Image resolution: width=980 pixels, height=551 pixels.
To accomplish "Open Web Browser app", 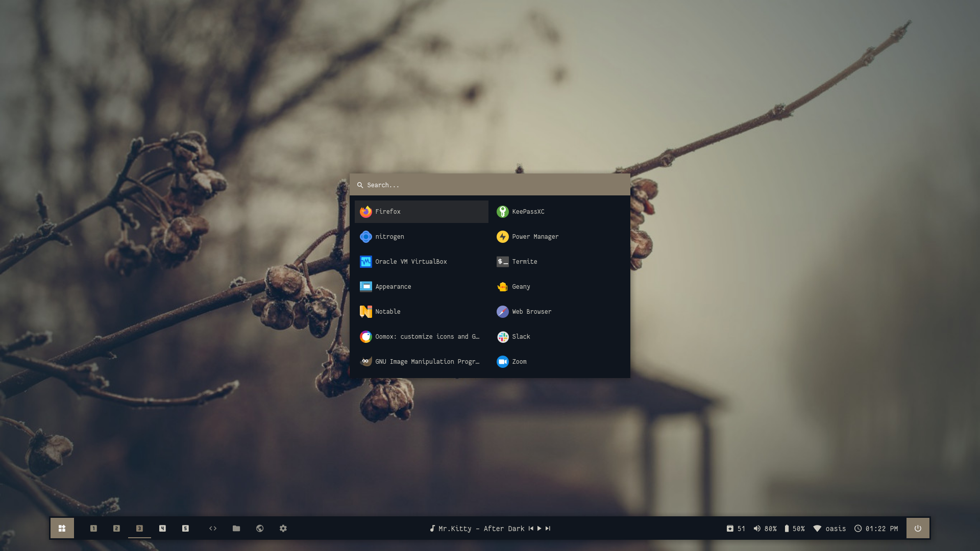I will tap(531, 311).
